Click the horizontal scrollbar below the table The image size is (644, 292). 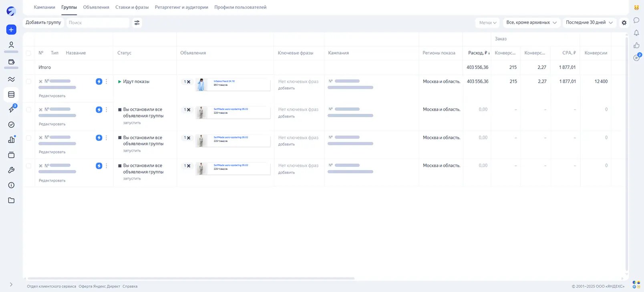click(191, 278)
